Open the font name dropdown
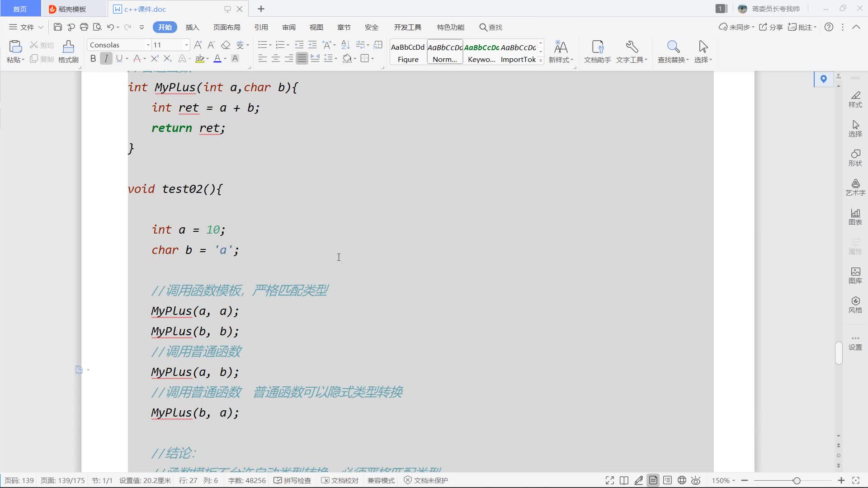868x488 pixels. coord(148,45)
